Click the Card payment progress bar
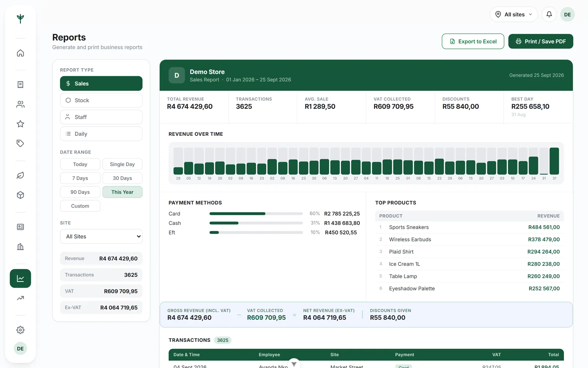 point(256,214)
